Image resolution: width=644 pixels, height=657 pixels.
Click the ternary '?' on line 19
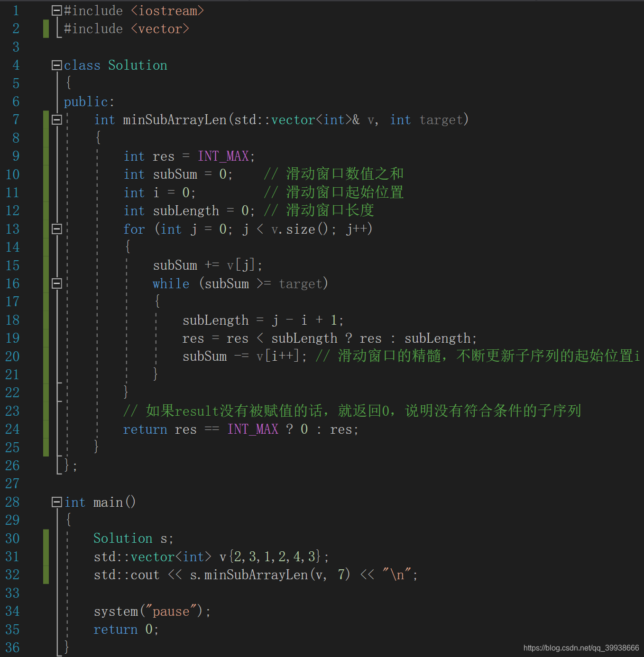point(349,338)
